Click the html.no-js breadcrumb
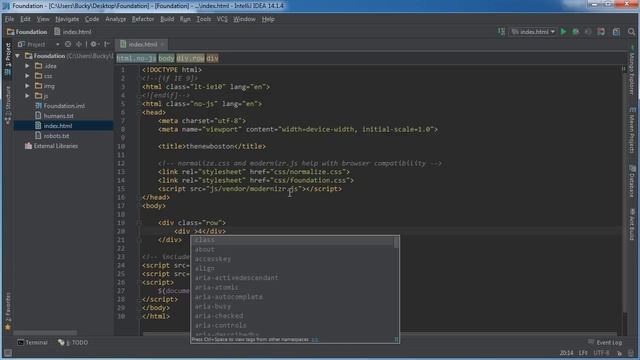Screen dimensions: 640x360 136,58
